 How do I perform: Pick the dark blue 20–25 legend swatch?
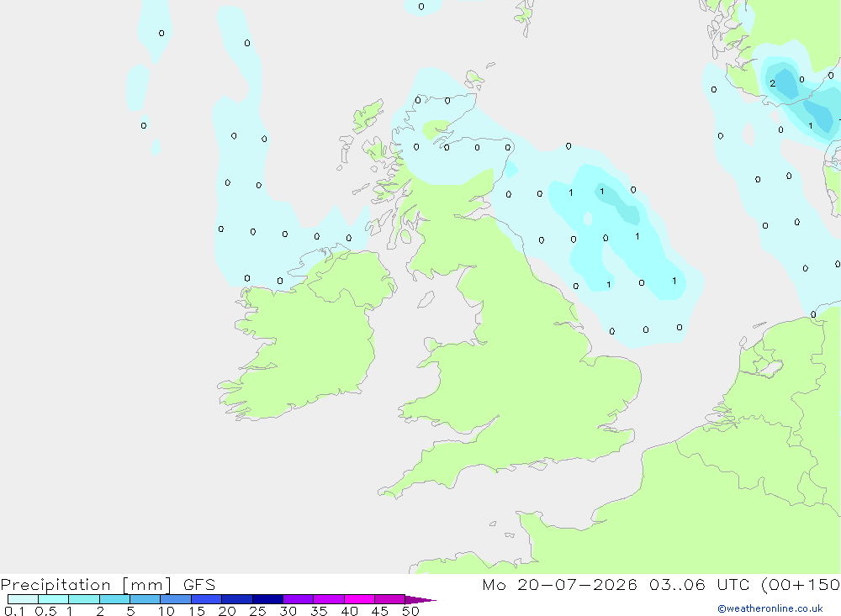pyautogui.click(x=236, y=599)
